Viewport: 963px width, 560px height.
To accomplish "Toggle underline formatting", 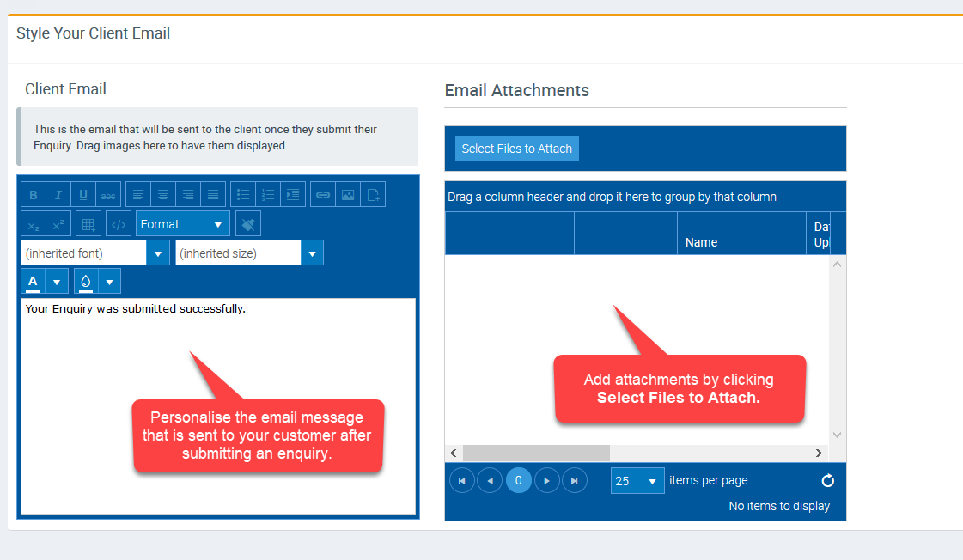I will coord(83,195).
